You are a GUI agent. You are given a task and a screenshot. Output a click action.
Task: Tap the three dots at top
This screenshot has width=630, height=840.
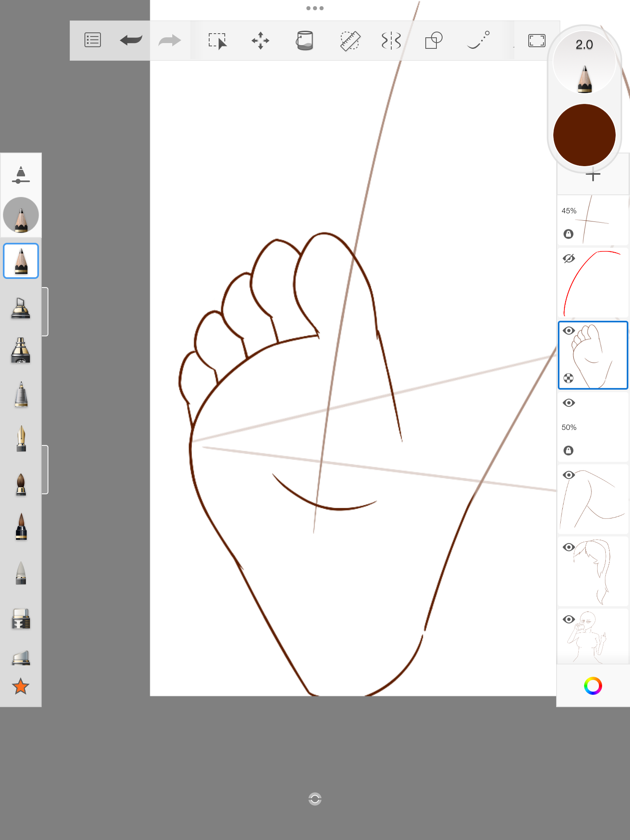(315, 8)
